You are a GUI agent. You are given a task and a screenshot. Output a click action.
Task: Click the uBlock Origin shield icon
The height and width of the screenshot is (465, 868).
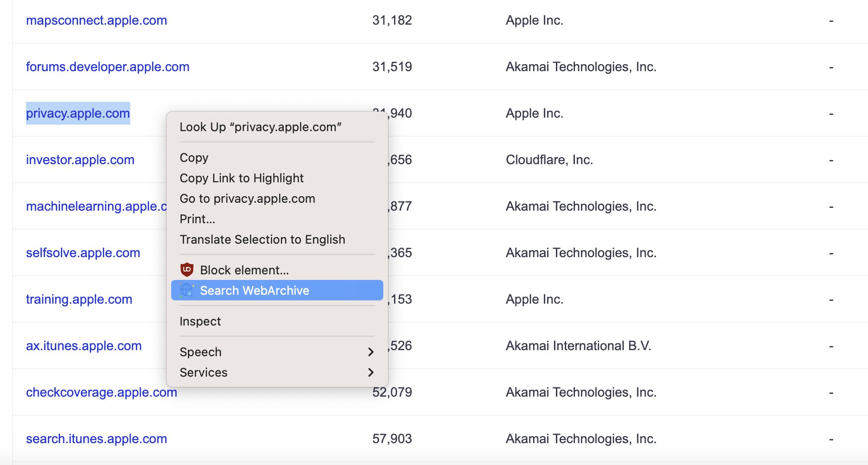click(187, 270)
